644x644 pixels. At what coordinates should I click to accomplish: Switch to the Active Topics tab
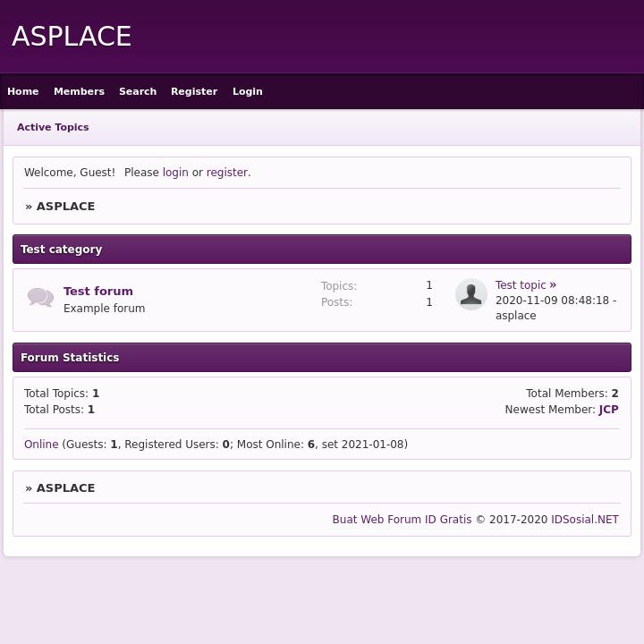(x=53, y=127)
